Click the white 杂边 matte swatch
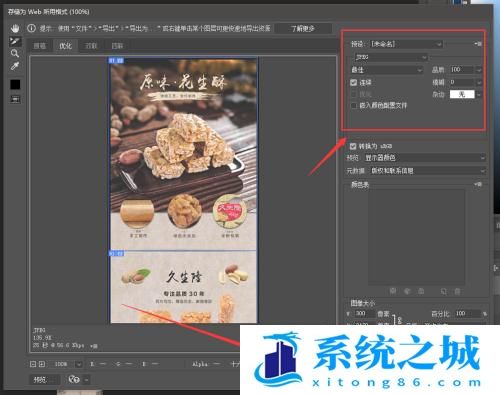The height and width of the screenshot is (395, 500). point(462,94)
